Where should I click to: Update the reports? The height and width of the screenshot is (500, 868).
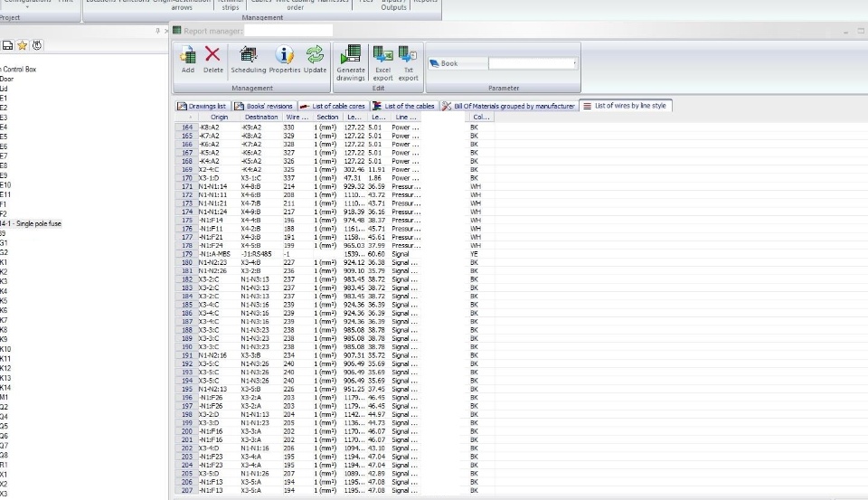[x=315, y=60]
